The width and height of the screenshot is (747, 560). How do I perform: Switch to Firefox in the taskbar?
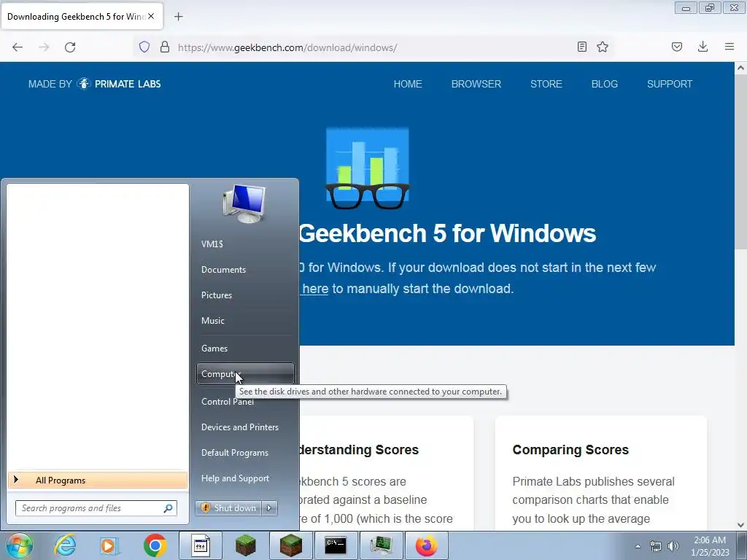tap(426, 545)
